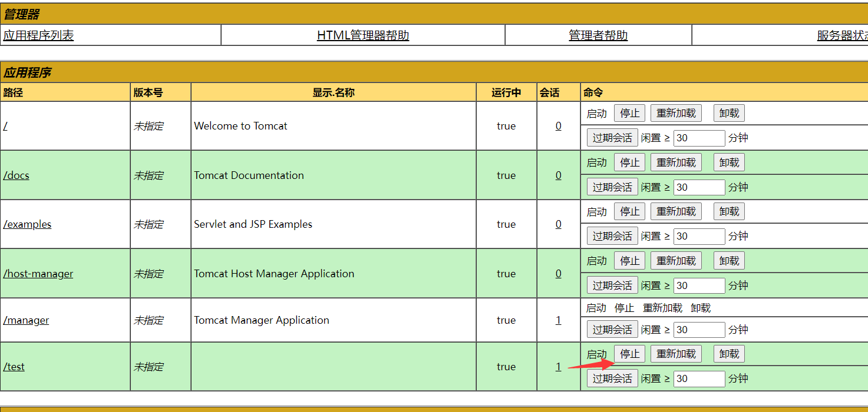Click 'Tomcat Documentation' display name
This screenshot has height=412, width=868.
tap(249, 175)
